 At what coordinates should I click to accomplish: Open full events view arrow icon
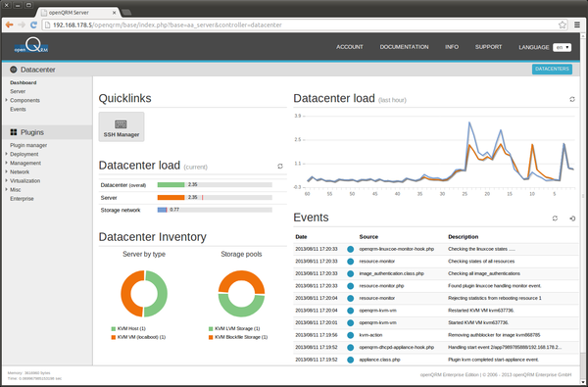[572, 218]
